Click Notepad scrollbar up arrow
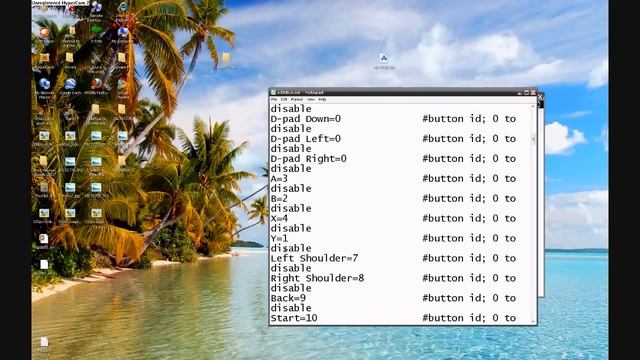Image resolution: width=640 pixels, height=360 pixels. click(x=533, y=106)
